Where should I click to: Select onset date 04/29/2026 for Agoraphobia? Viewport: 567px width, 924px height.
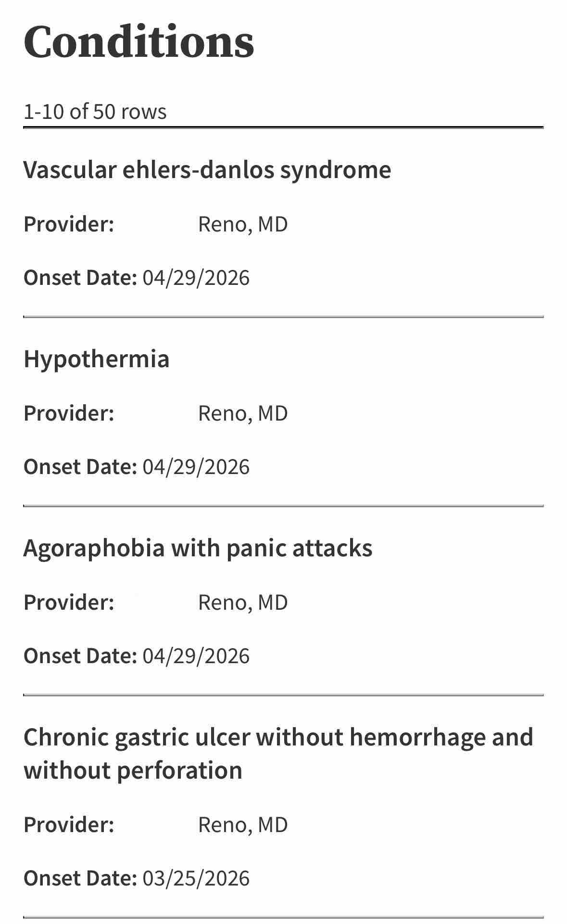(x=196, y=656)
